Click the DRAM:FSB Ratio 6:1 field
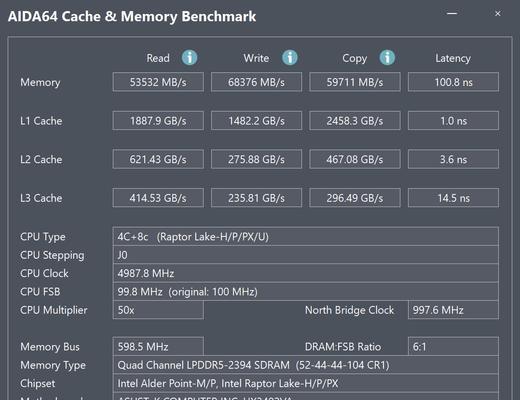 (x=453, y=347)
